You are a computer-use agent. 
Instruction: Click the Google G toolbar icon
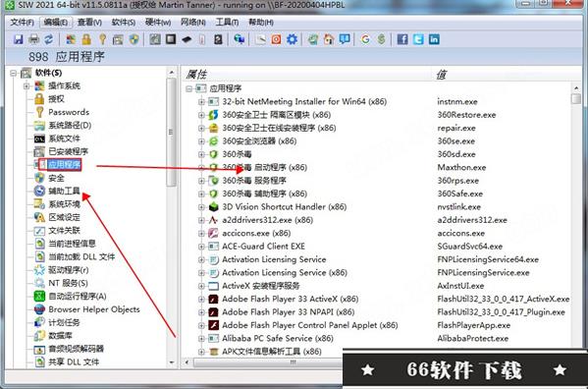click(x=365, y=39)
